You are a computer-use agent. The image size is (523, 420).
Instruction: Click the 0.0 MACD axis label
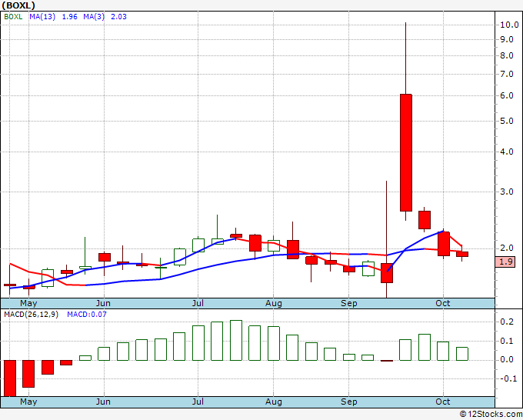click(507, 360)
